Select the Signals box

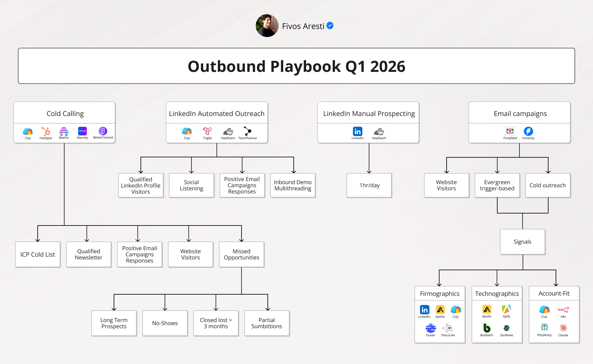click(x=522, y=242)
